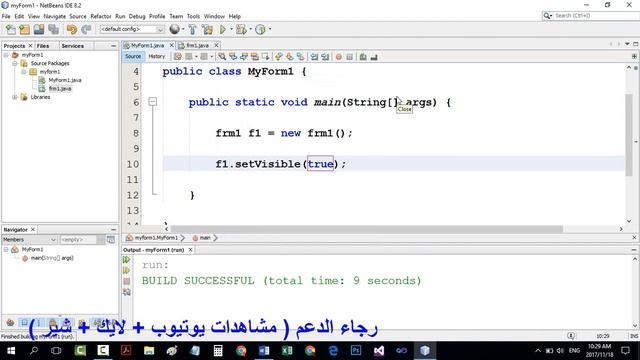
Task: Click the Windows Start button
Action: coord(11,351)
